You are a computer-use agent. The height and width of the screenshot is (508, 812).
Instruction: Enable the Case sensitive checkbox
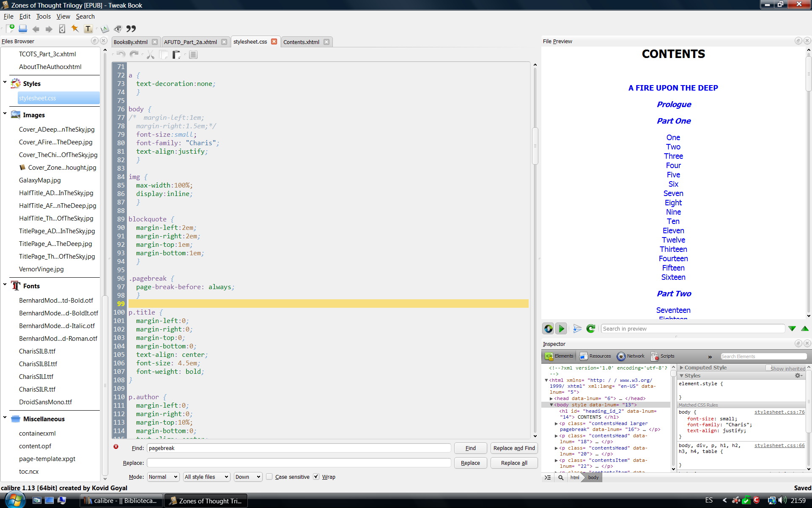click(x=269, y=477)
